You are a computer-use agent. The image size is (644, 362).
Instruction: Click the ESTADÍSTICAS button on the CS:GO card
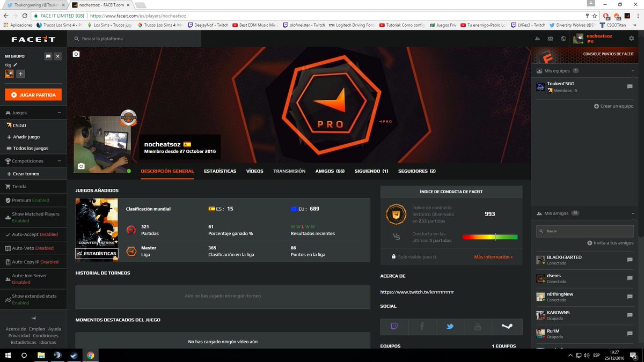click(97, 253)
